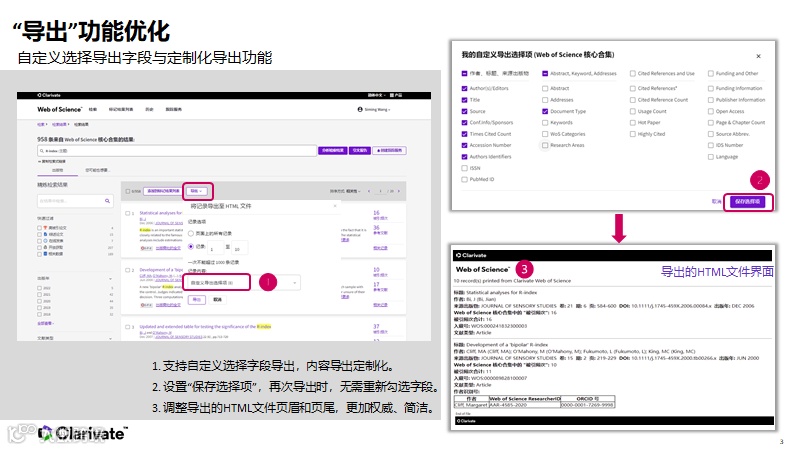The width and height of the screenshot is (800, 450).
Task: Click the user account icon beside Siming Wang
Action: pyautogui.click(x=360, y=109)
